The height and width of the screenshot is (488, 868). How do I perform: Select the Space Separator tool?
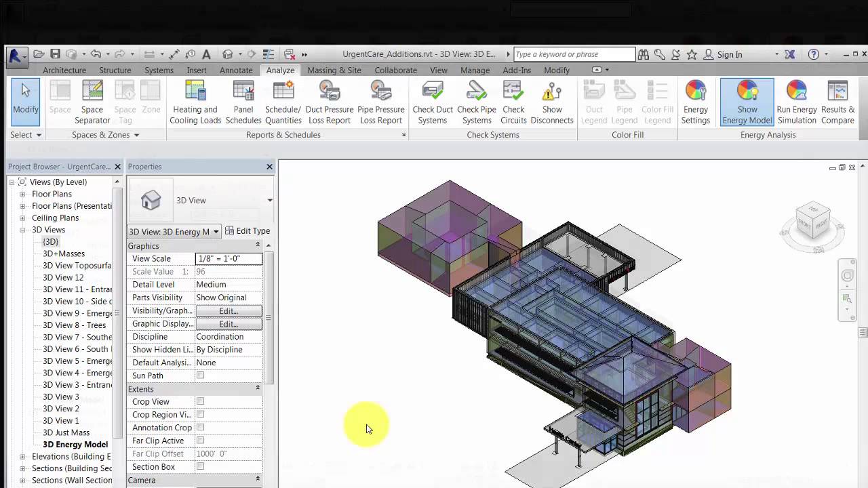[92, 102]
